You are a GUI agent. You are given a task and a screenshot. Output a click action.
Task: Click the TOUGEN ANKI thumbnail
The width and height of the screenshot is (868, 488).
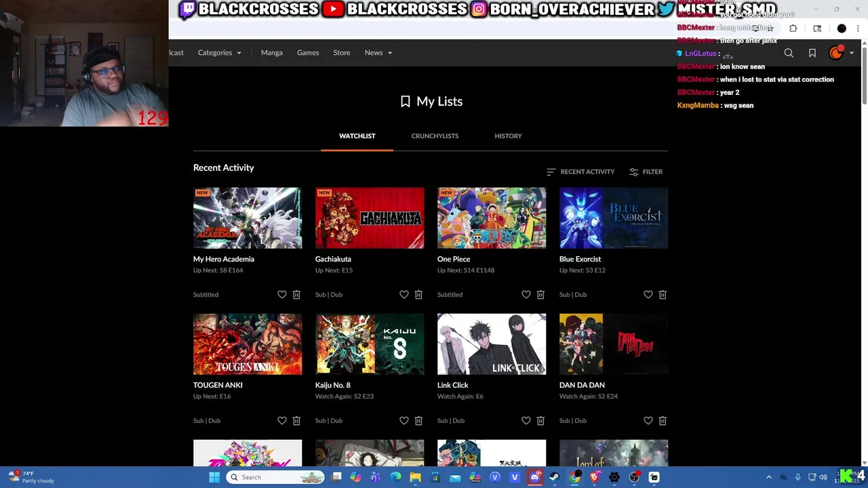tap(248, 344)
